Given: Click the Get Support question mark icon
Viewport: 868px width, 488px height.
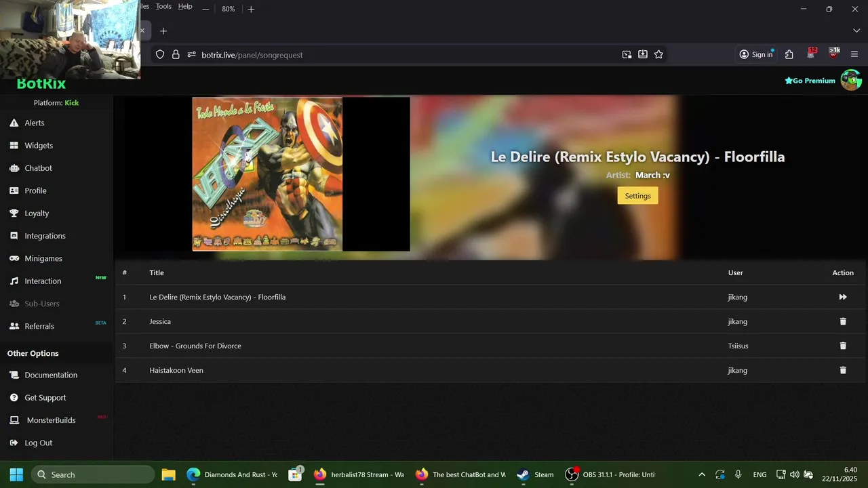Looking at the screenshot, I should tap(14, 398).
